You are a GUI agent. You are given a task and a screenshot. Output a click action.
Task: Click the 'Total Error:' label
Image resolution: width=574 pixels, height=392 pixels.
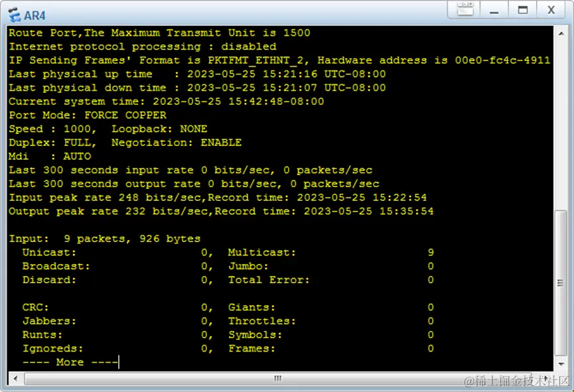pos(269,280)
